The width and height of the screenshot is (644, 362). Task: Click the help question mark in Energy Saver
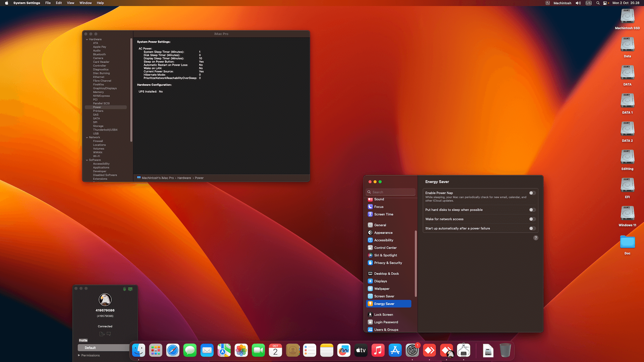(535, 238)
